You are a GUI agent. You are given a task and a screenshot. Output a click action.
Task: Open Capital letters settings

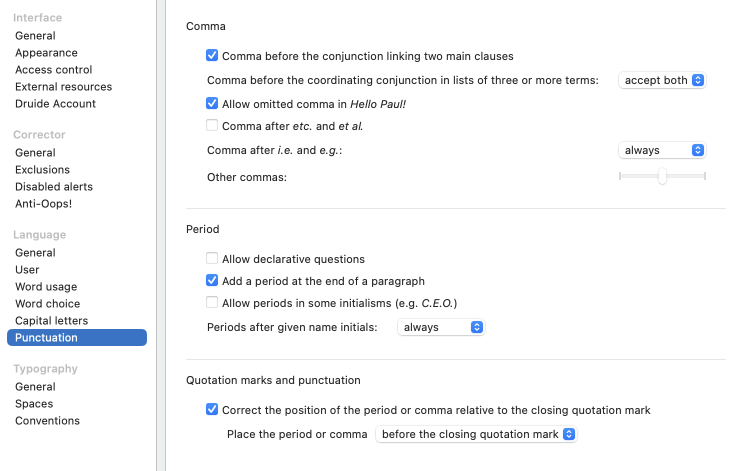pos(51,321)
